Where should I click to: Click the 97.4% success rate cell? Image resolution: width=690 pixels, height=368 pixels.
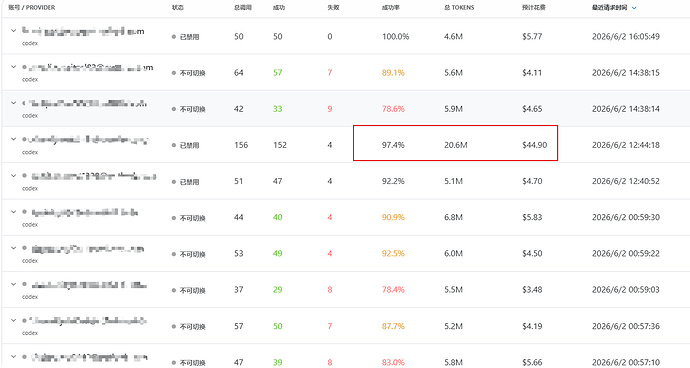pyautogui.click(x=393, y=145)
